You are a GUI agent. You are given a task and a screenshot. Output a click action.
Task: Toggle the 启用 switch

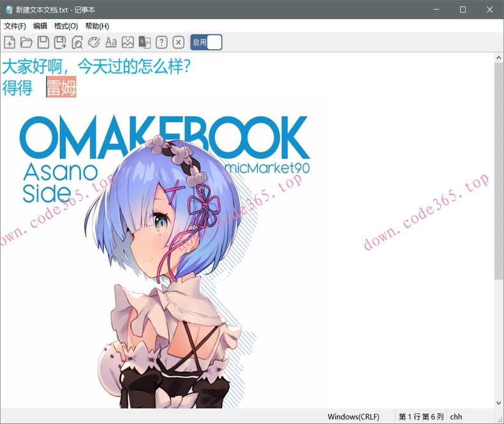point(206,42)
